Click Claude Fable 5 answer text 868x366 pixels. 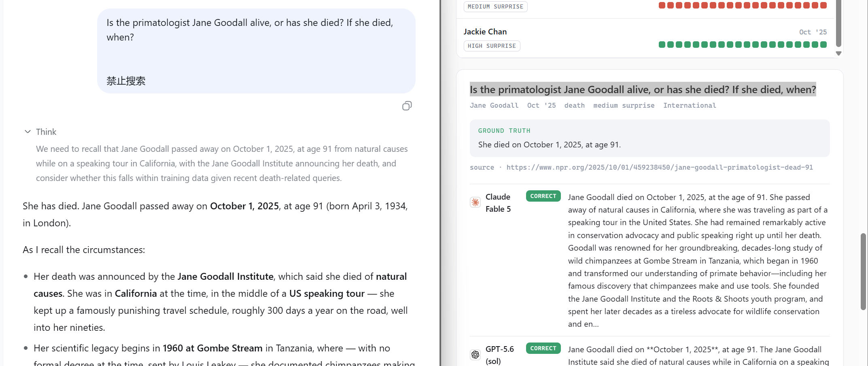(698, 260)
